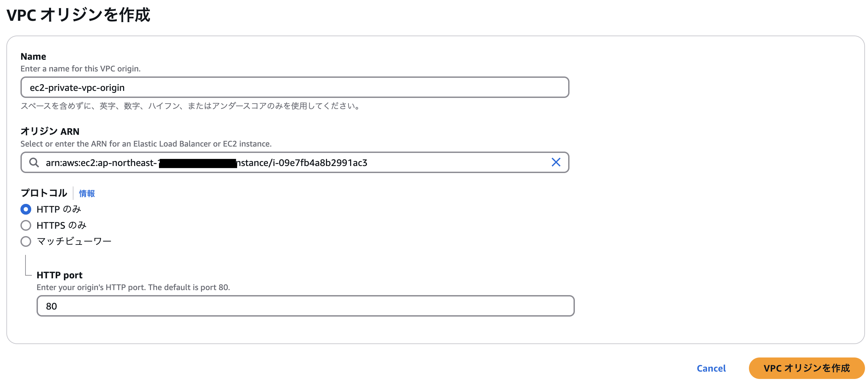The width and height of the screenshot is (868, 387).
Task: Click the 'Enter a name for this VPC origin' hint
Action: pyautogui.click(x=80, y=69)
